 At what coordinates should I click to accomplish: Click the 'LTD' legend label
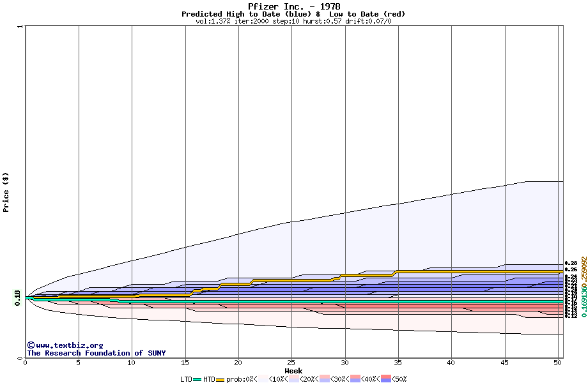click(x=187, y=379)
